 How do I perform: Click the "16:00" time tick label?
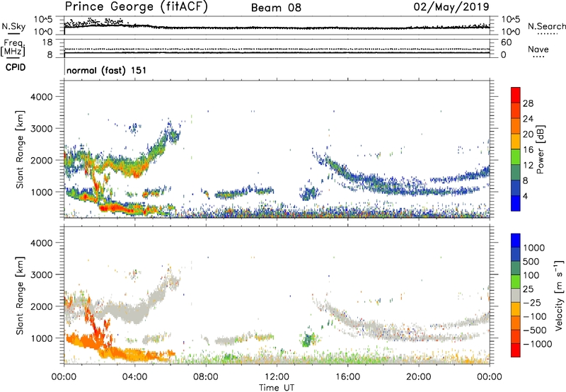coord(347,377)
